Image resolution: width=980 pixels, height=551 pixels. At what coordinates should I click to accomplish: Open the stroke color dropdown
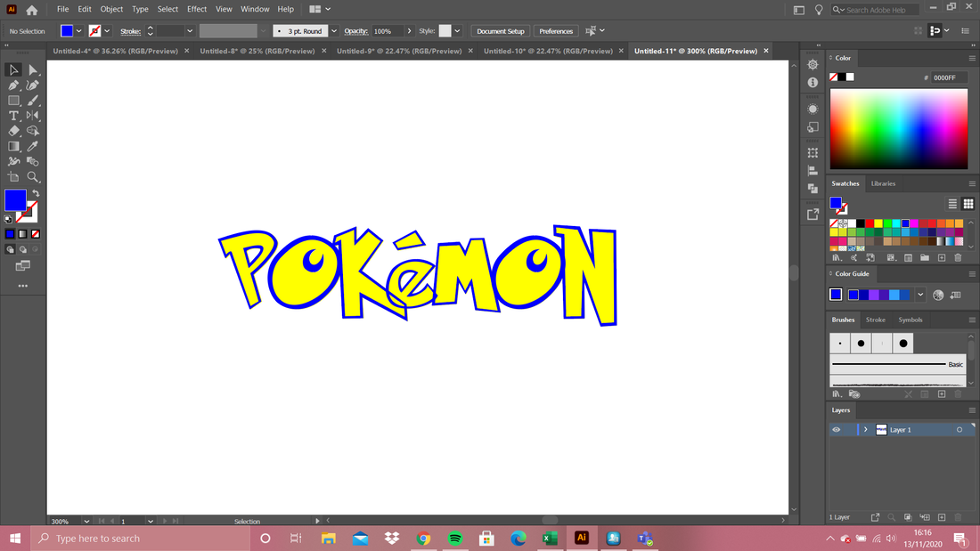[107, 30]
